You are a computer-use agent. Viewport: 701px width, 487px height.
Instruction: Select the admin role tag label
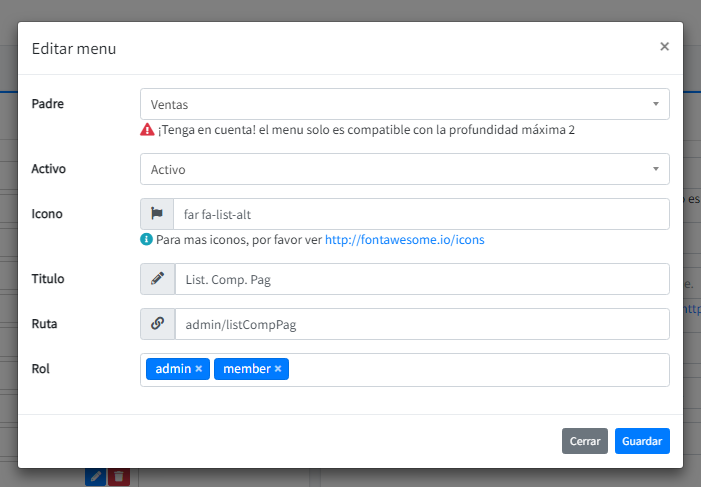(173, 369)
